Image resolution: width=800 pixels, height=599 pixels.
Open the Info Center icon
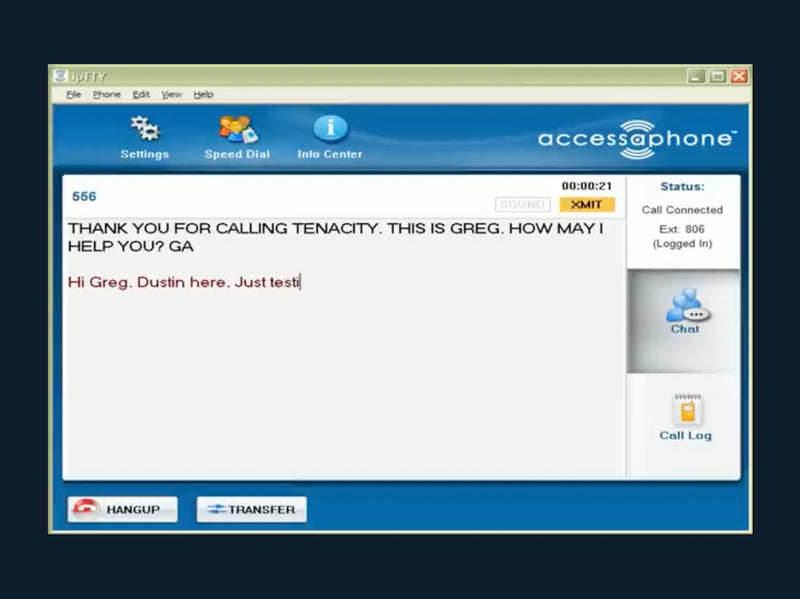pyautogui.click(x=330, y=128)
